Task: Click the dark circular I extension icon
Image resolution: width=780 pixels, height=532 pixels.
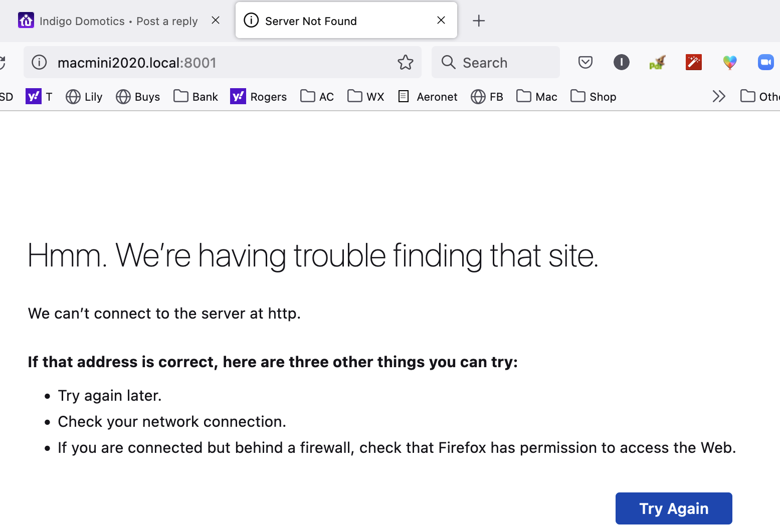Action: [621, 62]
